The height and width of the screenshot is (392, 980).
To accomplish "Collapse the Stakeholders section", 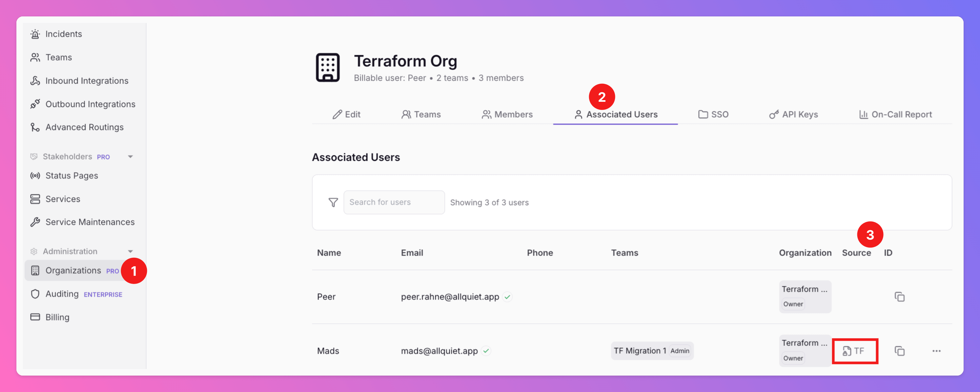I will point(131,157).
